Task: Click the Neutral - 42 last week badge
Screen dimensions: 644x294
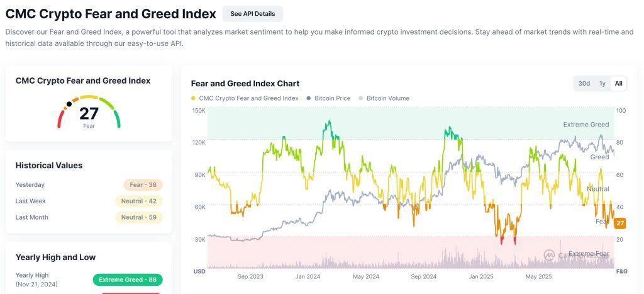Action: (139, 201)
